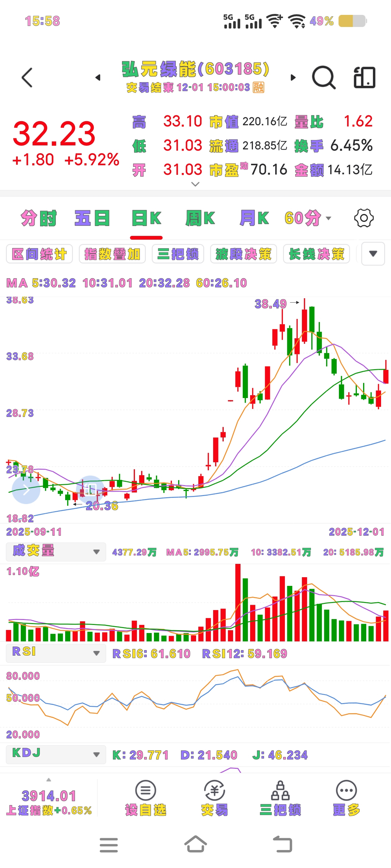
Task: Tap the 交易 yen icon
Action: [x=214, y=790]
